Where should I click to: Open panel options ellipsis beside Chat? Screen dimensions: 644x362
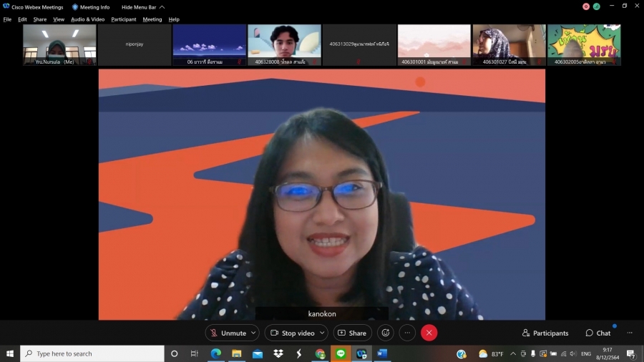coord(630,333)
